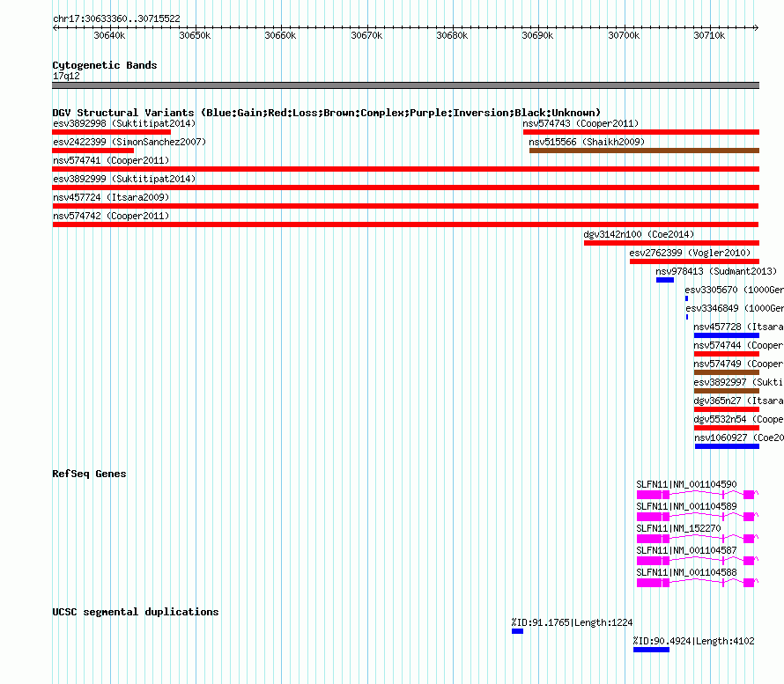Click the red bar under esv2422399

coord(93,151)
